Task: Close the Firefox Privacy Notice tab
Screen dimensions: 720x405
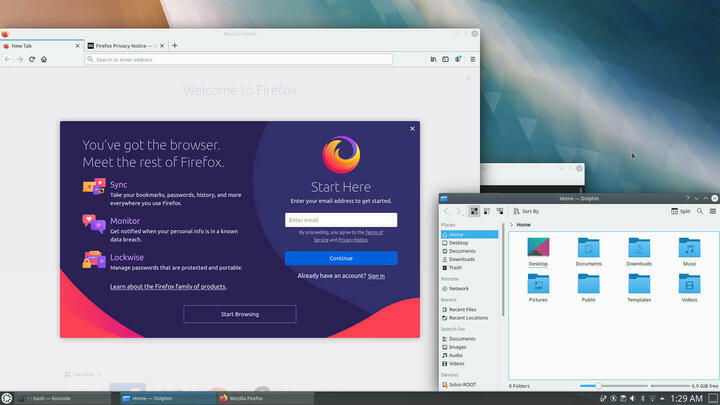Action: 162,46
